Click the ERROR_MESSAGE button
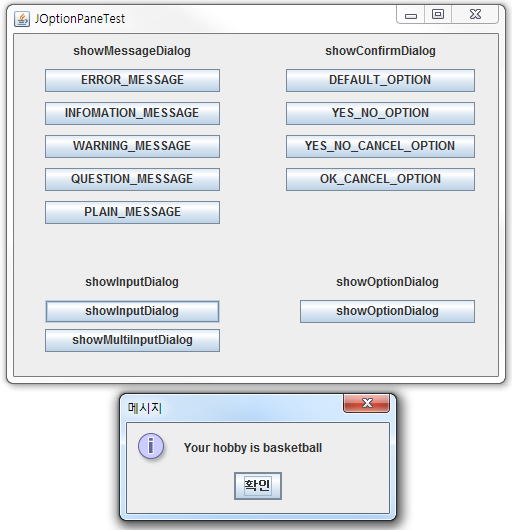Screen dimensions: 512x530 (x=132, y=80)
